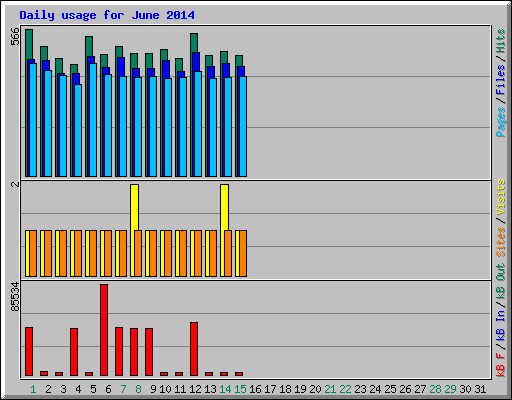Click day label 12 on the x-axis
Viewport: 512px width, 400px height.
pyautogui.click(x=195, y=389)
